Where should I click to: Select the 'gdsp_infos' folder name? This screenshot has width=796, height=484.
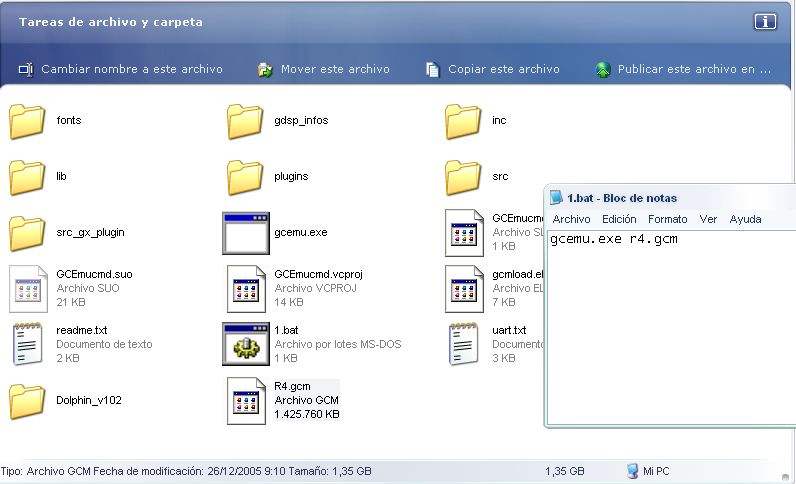coord(301,120)
